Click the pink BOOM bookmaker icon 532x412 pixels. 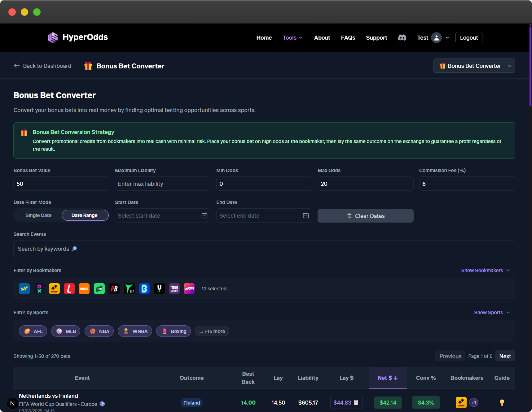click(189, 289)
